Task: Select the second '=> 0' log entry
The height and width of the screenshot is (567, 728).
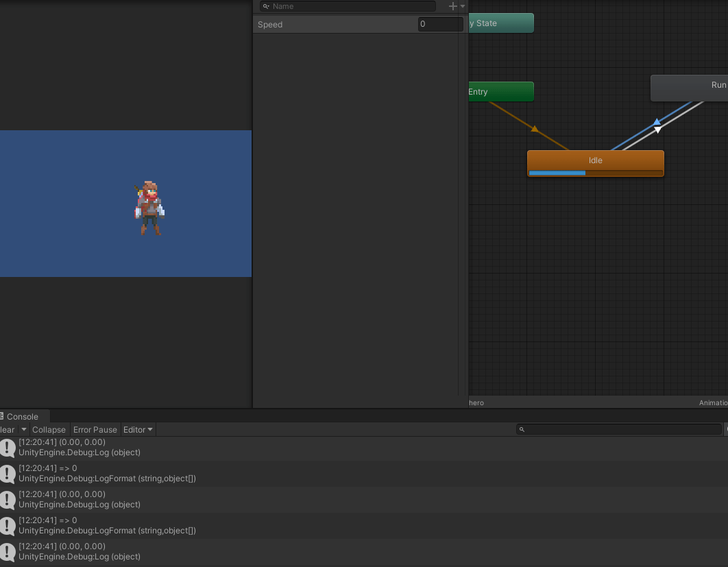Action: [364, 525]
